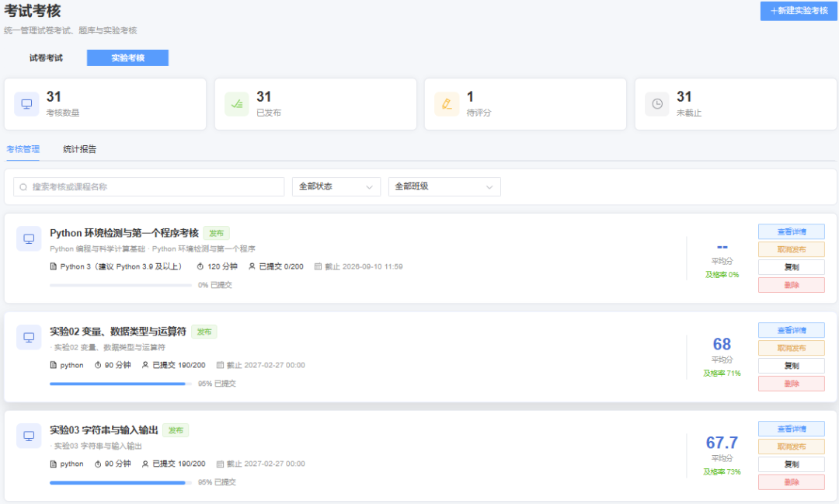The width and height of the screenshot is (839, 504).
Task: Focus the 搜索考核或课程名称 search field
Action: [148, 186]
